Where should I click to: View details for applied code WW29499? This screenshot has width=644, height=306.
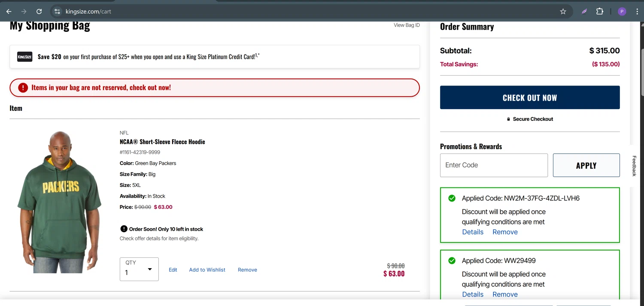pos(473,294)
